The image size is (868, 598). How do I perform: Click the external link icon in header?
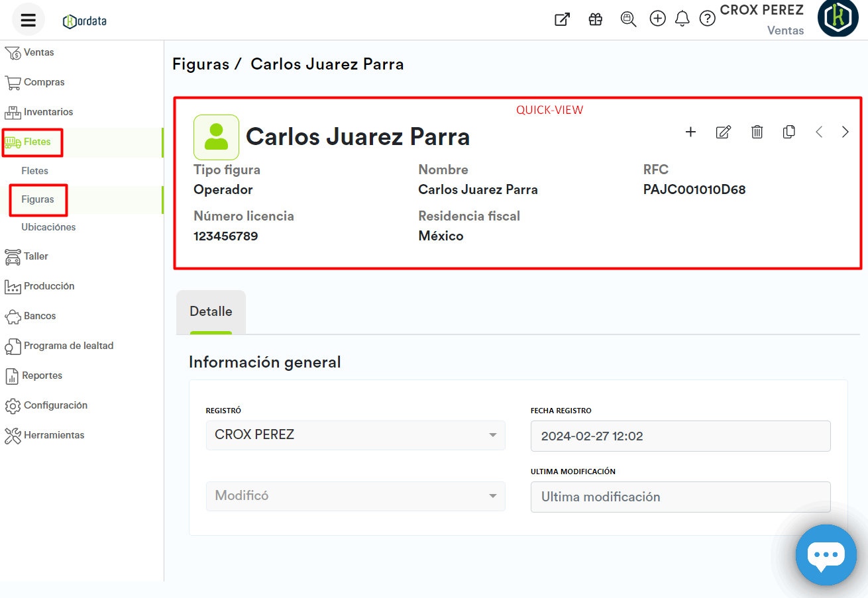coord(562,19)
